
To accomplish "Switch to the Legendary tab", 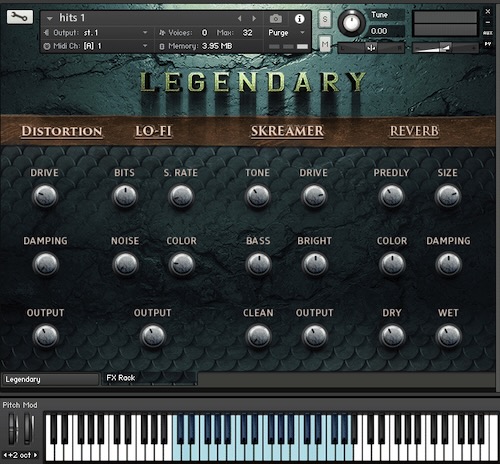I will click(51, 379).
